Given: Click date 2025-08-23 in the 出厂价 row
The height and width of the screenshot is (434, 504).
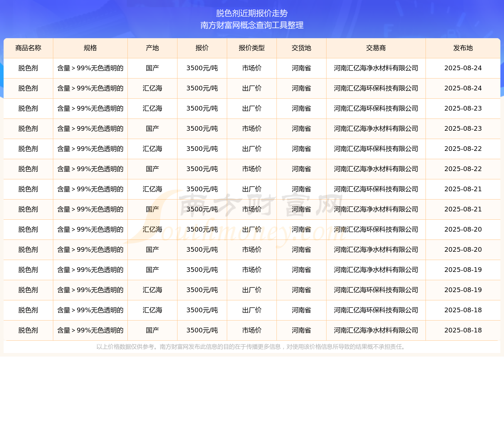Looking at the screenshot, I should coord(463,108).
